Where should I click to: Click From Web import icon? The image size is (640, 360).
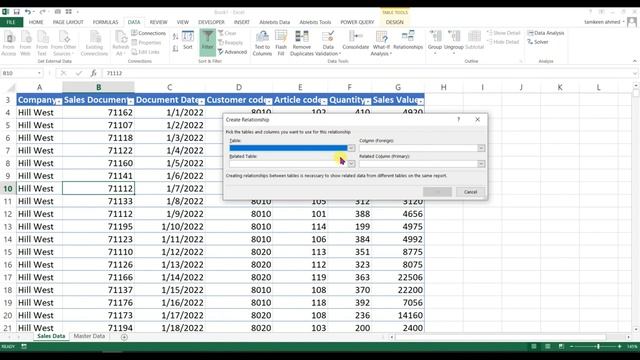(x=25, y=43)
